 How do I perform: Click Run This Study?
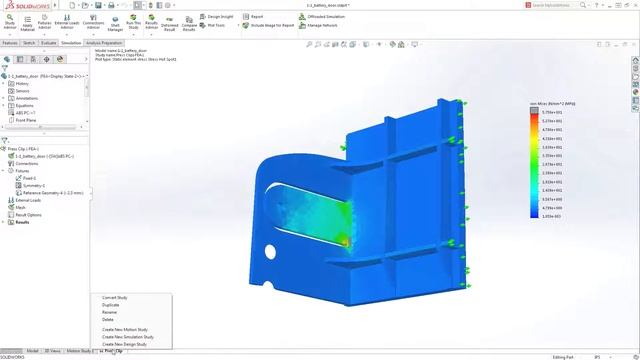pos(133,22)
